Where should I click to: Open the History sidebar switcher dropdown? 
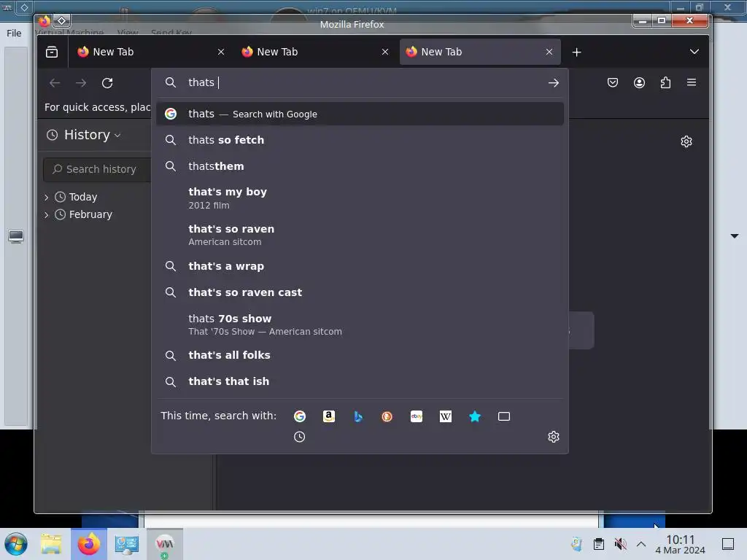click(x=83, y=135)
